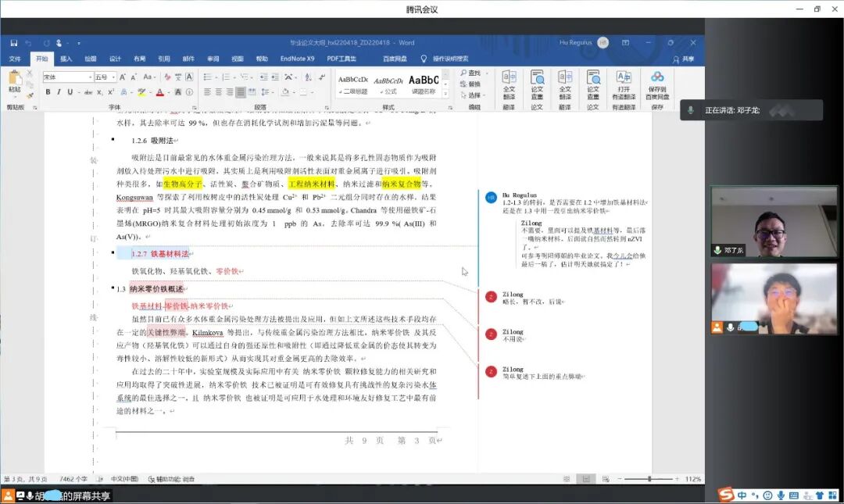Toggle subscript formatting
This screenshot has height=504, width=844.
point(99,92)
